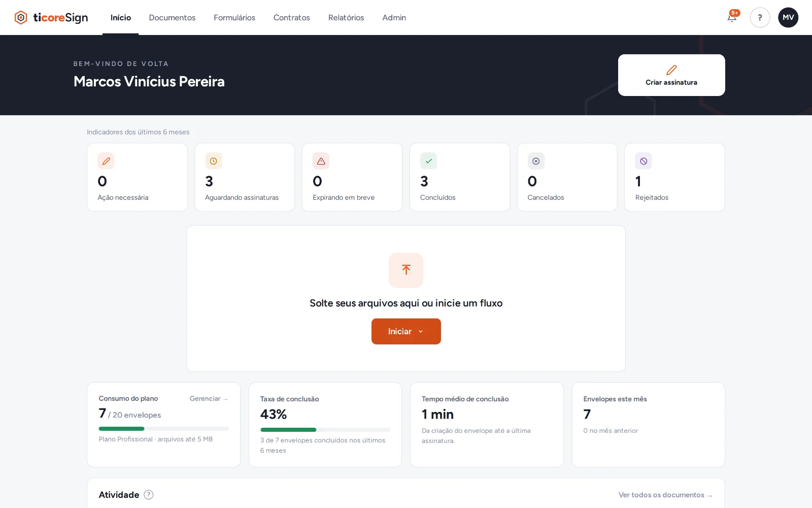Click the Plano Profissional description text
Screen dimensions: 812x508
click(156, 439)
